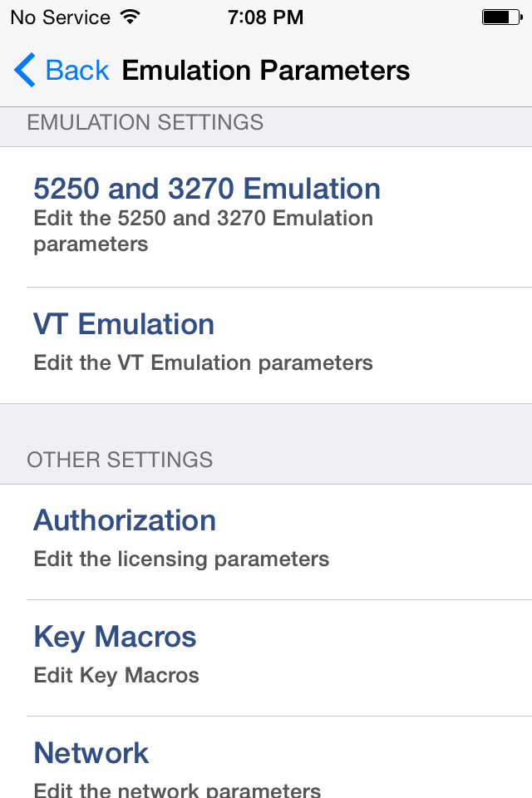
Task: Tap the 'Edit Key Macros' subtitle
Action: pyautogui.click(x=116, y=676)
